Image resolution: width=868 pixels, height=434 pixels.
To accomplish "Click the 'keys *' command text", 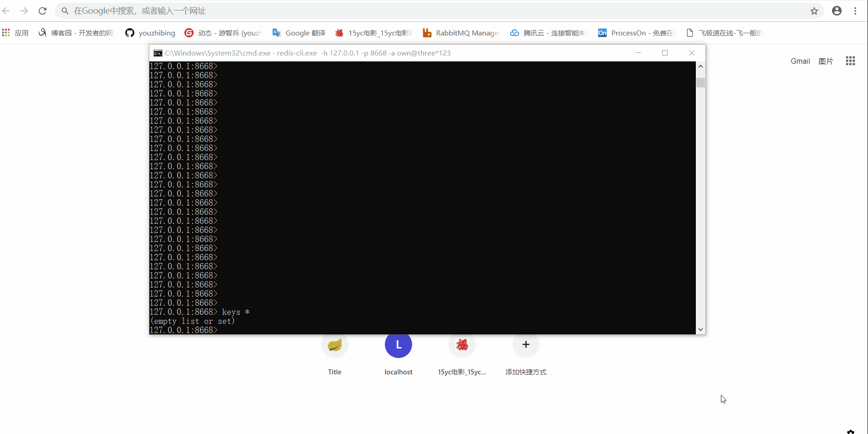I will coord(235,312).
